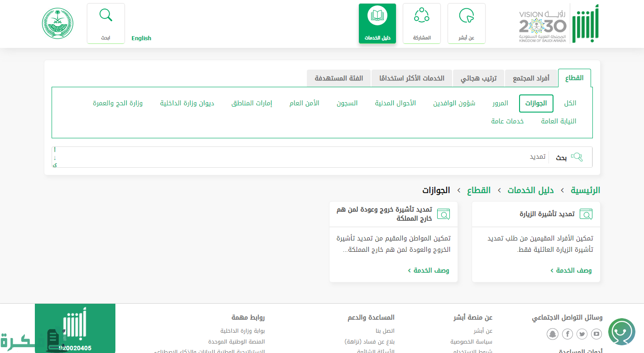Open footer link بلاغ عن فساد (نزاهة)
644x353 pixels.
(x=369, y=342)
